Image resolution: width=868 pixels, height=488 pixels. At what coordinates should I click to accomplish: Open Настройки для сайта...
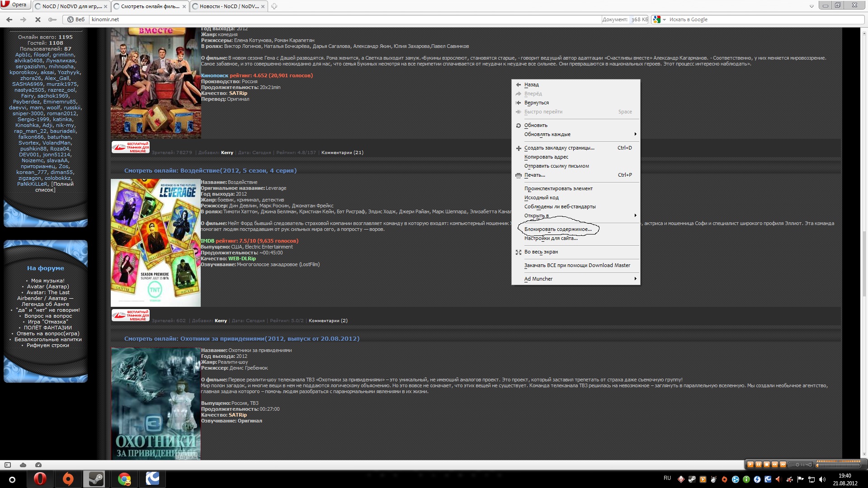pos(576,238)
